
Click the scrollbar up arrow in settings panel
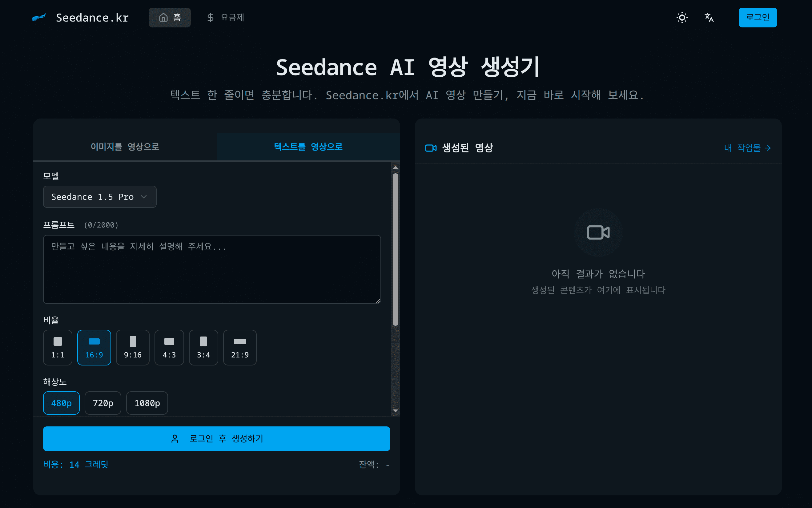coord(395,167)
